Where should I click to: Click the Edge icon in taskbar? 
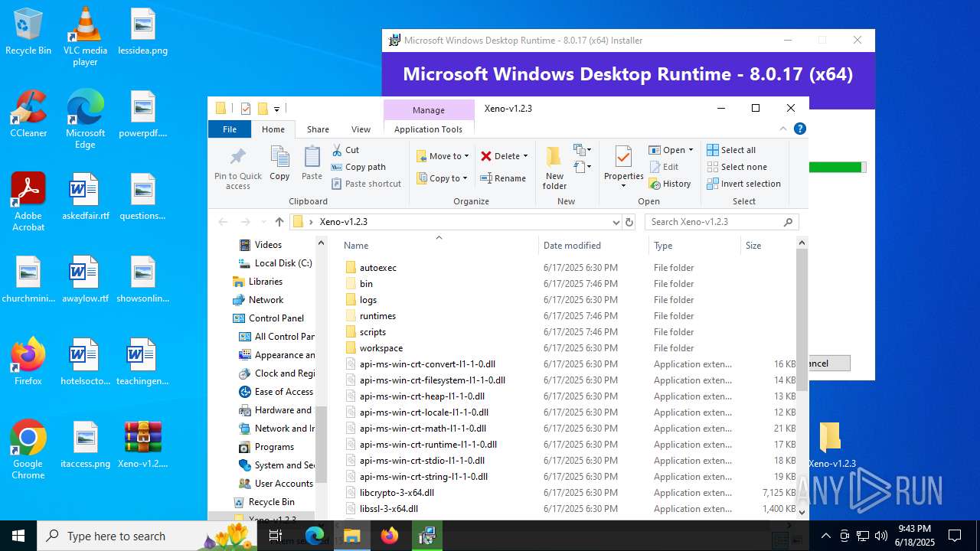click(x=315, y=536)
